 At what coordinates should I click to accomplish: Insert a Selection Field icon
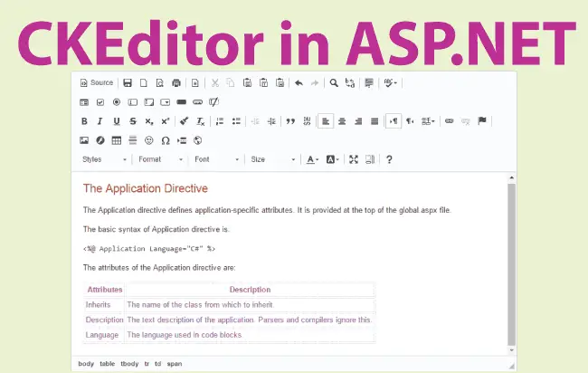click(165, 102)
